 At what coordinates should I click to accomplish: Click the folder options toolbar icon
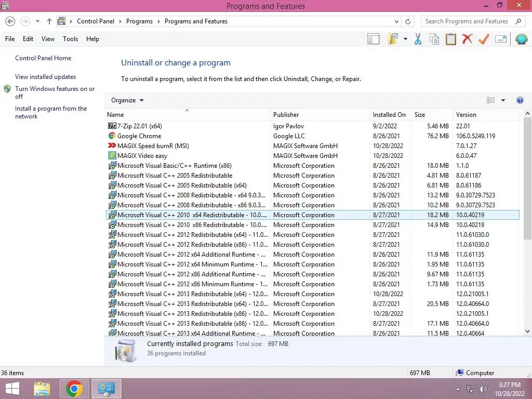pos(393,39)
